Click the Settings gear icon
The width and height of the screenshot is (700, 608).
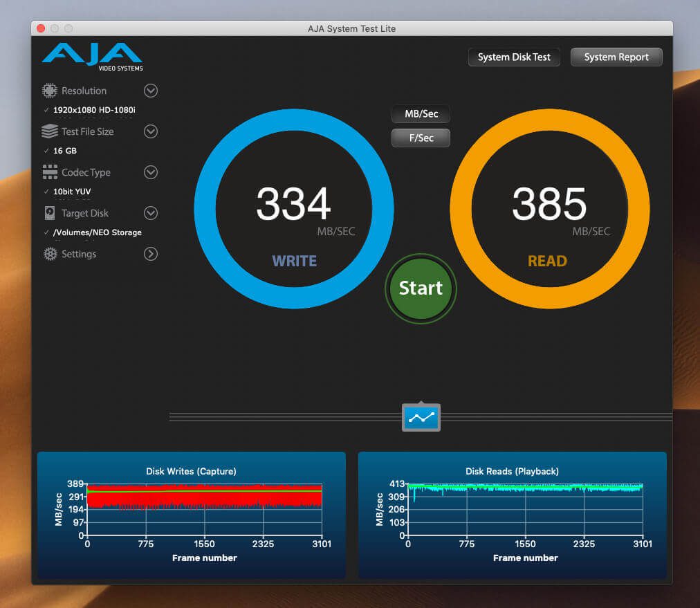pyautogui.click(x=50, y=254)
